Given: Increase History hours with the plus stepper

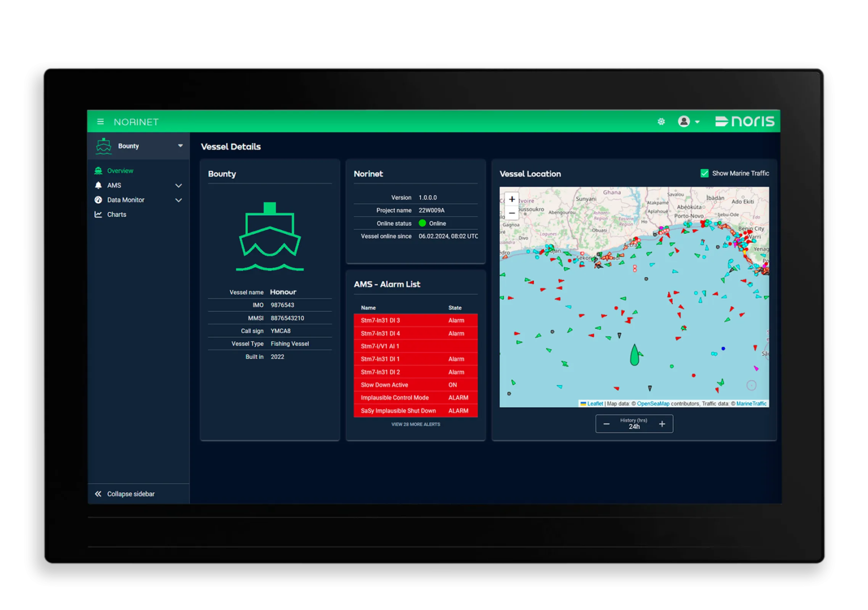Looking at the screenshot, I should pyautogui.click(x=662, y=423).
